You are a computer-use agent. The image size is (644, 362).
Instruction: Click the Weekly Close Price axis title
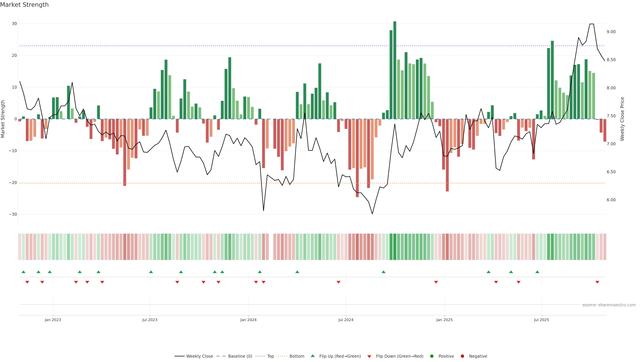click(622, 119)
